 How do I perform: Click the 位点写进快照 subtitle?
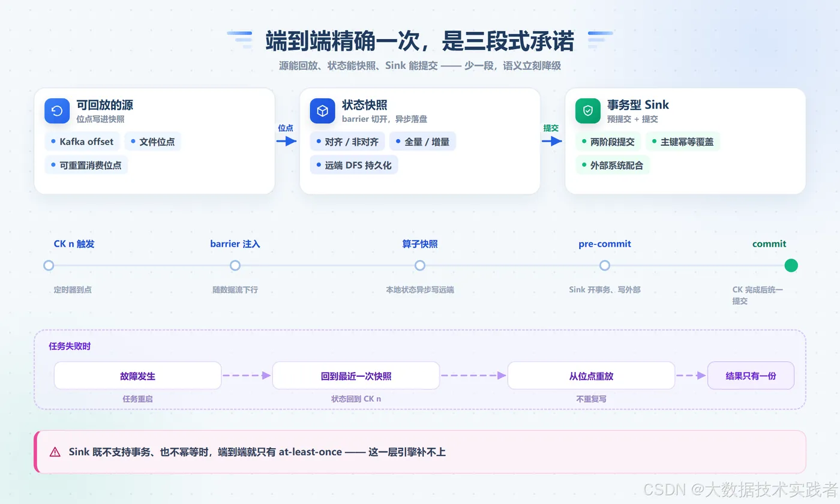100,119
